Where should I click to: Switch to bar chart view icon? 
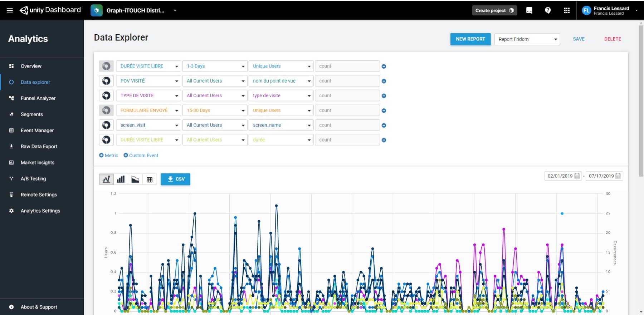121,179
